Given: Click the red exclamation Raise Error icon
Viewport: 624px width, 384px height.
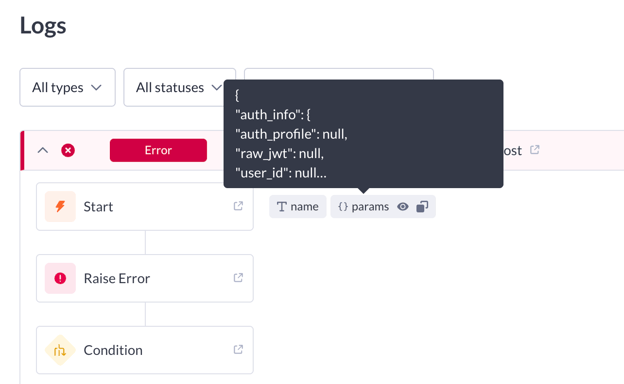Looking at the screenshot, I should point(60,278).
